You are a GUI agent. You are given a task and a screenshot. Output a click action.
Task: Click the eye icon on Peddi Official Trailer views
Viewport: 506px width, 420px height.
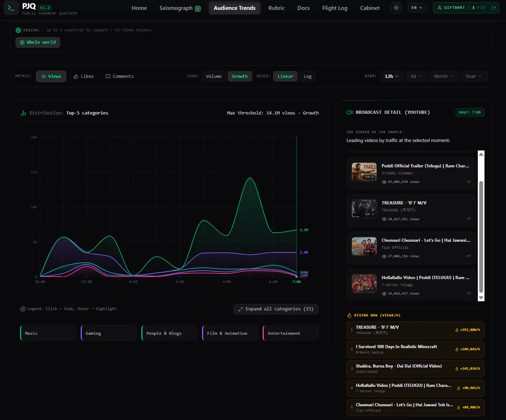pos(384,182)
